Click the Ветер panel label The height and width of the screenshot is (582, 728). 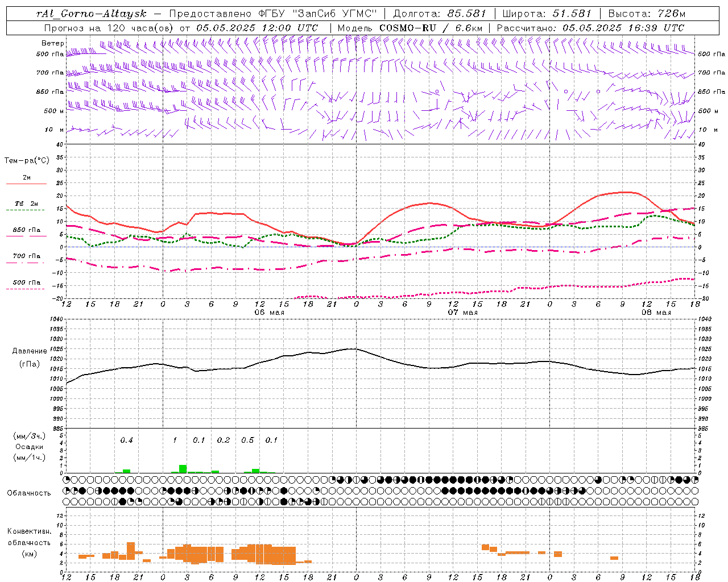pos(52,43)
